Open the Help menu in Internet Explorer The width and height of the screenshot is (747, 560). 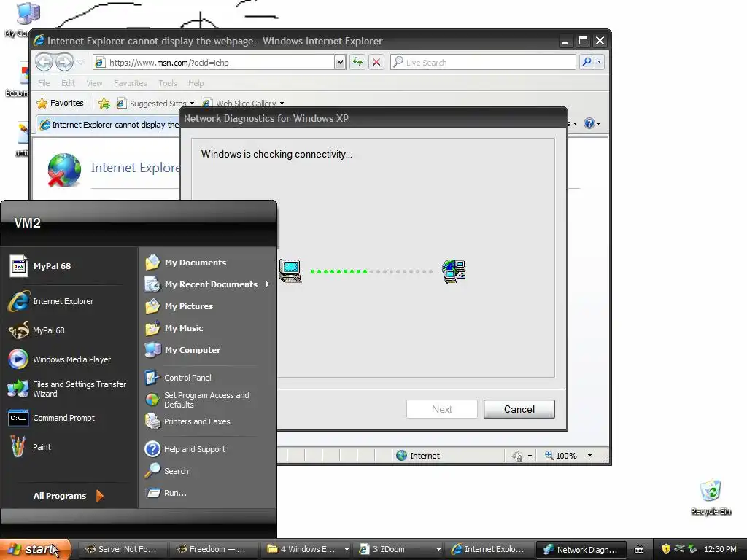click(x=196, y=83)
